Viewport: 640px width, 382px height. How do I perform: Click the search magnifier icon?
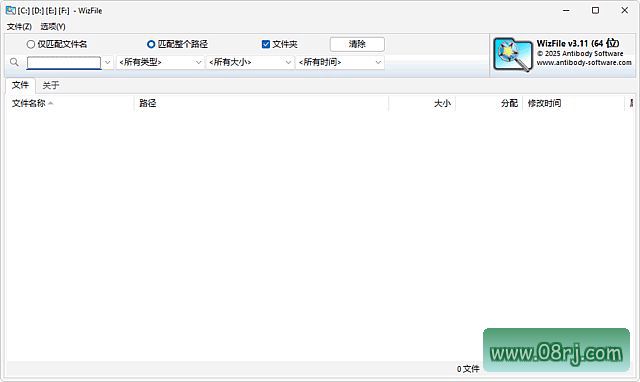pos(14,62)
